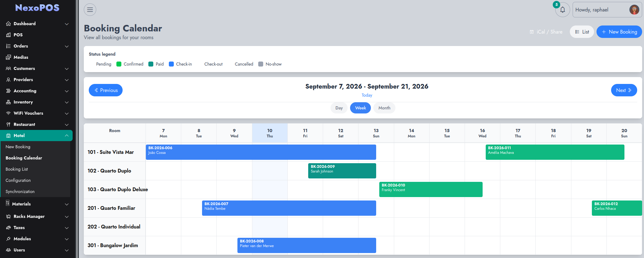
Task: Expand the Dashboard menu chevron
Action: tap(67, 24)
